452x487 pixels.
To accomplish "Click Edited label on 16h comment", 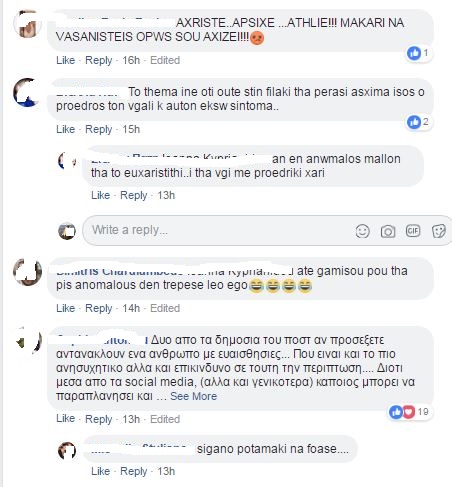I will coord(165,60).
